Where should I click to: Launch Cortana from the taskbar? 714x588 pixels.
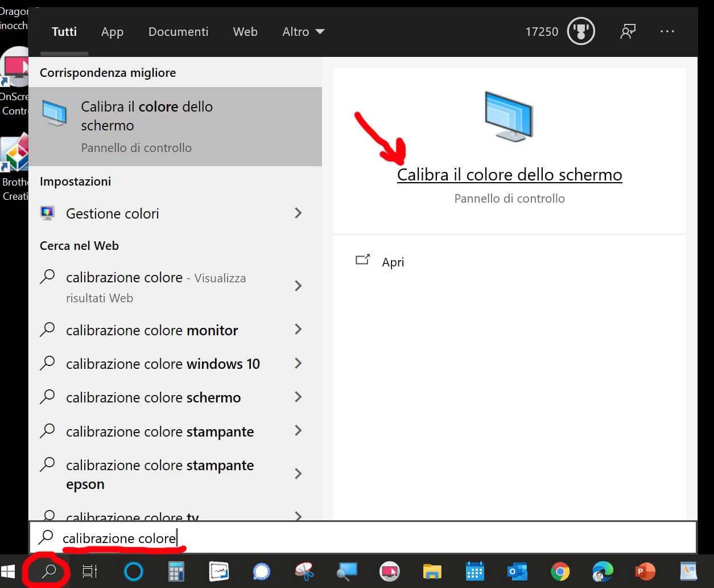[134, 571]
